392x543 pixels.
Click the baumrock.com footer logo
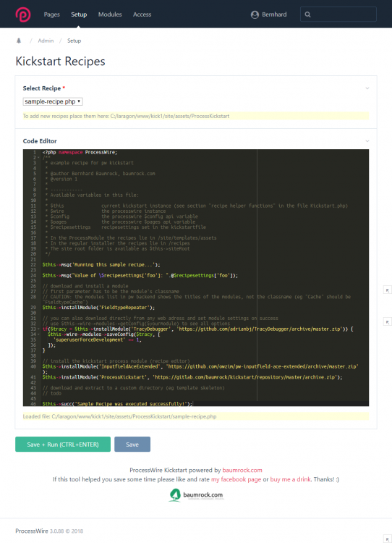pos(196,495)
